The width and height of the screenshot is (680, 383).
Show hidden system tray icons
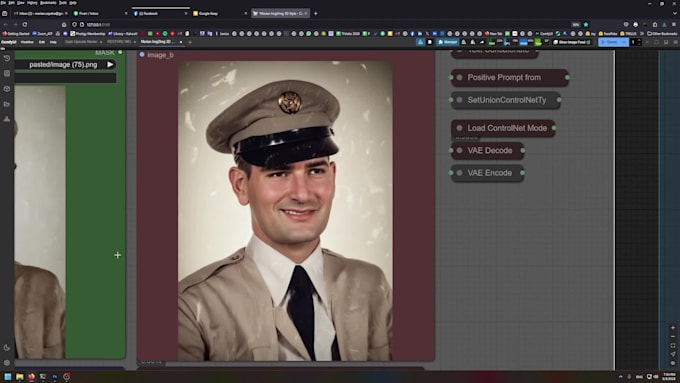(x=620, y=376)
